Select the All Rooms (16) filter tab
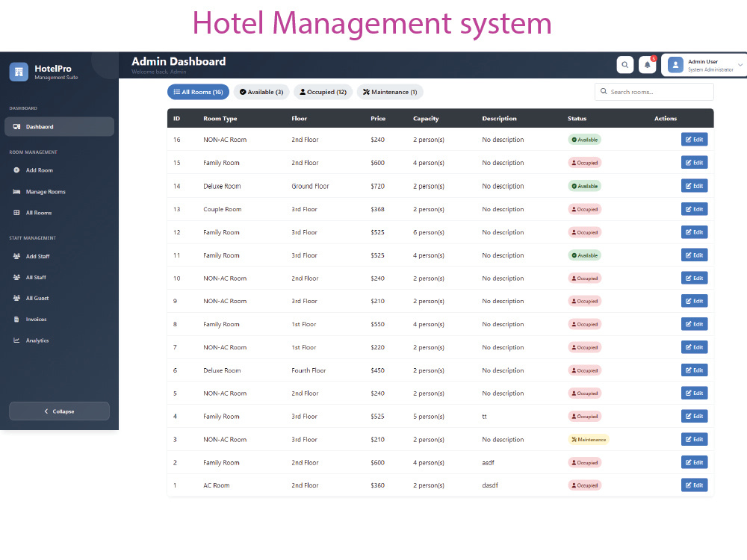 (x=198, y=92)
